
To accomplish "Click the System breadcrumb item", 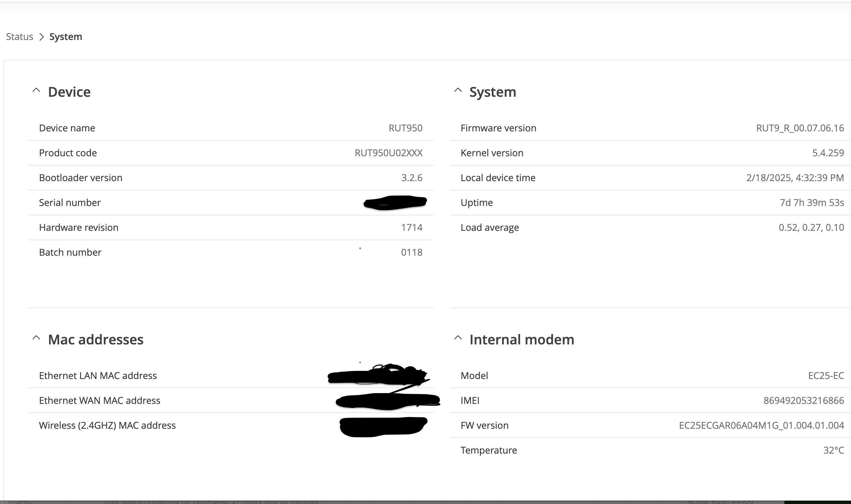I will 66,37.
